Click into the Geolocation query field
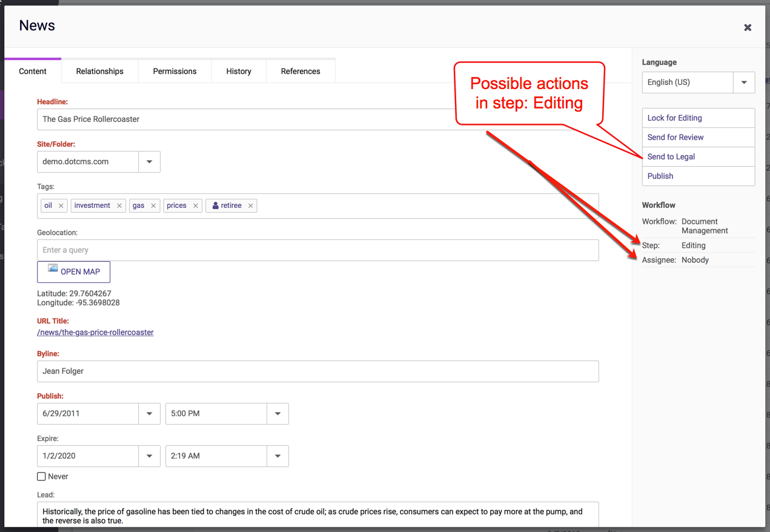 click(x=317, y=250)
